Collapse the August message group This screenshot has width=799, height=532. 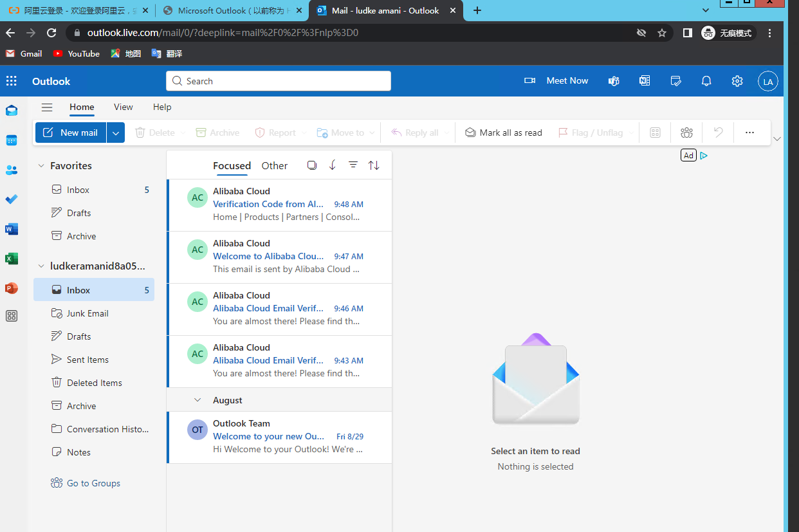tap(198, 400)
